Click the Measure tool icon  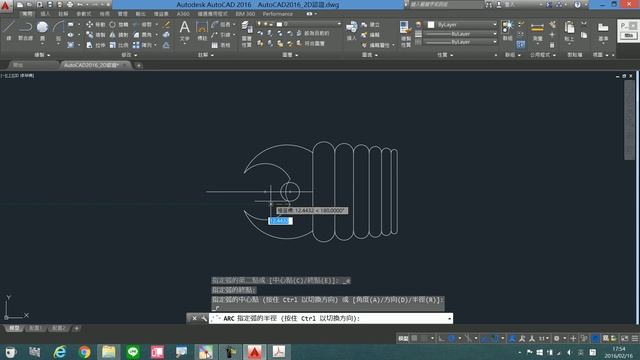pyautogui.click(x=537, y=28)
